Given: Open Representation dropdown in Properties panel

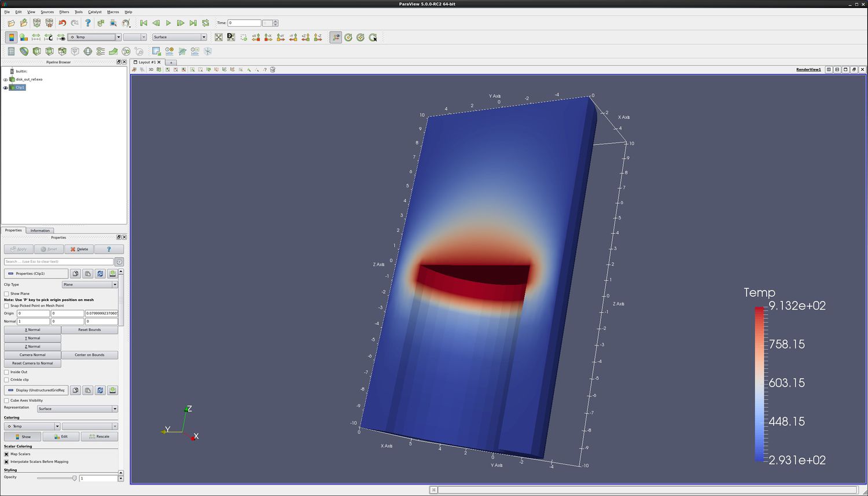Looking at the screenshot, I should click(x=78, y=409).
